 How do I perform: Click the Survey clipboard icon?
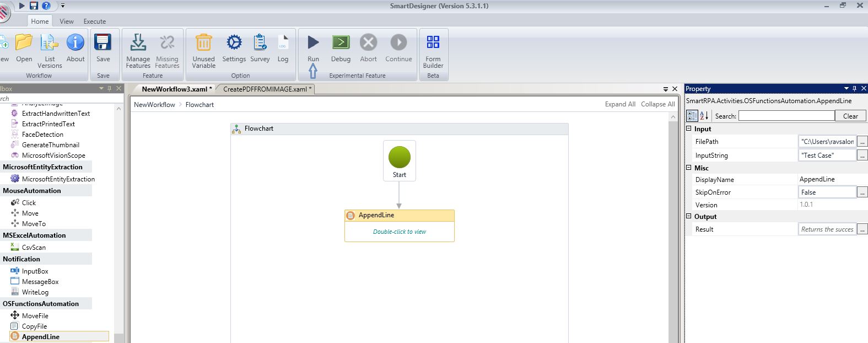pos(260,43)
